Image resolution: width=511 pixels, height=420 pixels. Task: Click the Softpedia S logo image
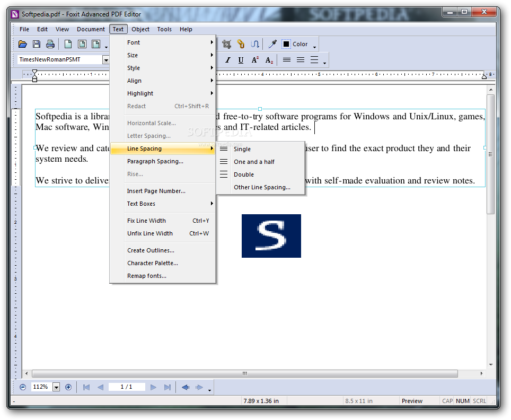[x=271, y=236]
